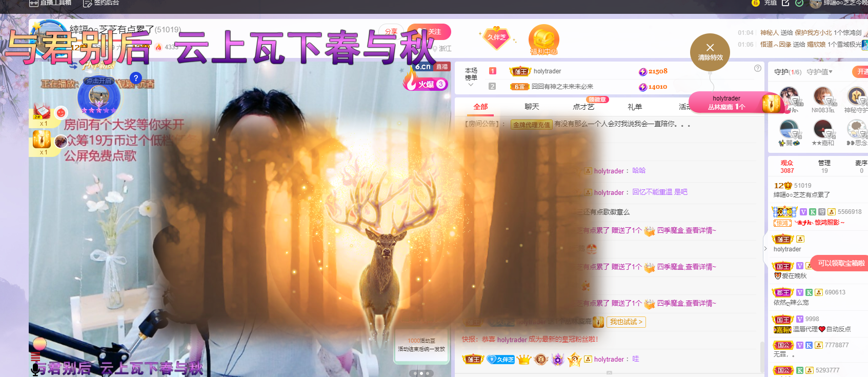The height and width of the screenshot is (377, 868).
Task: Click the golden deer gift icon on left
Action: pos(42,140)
